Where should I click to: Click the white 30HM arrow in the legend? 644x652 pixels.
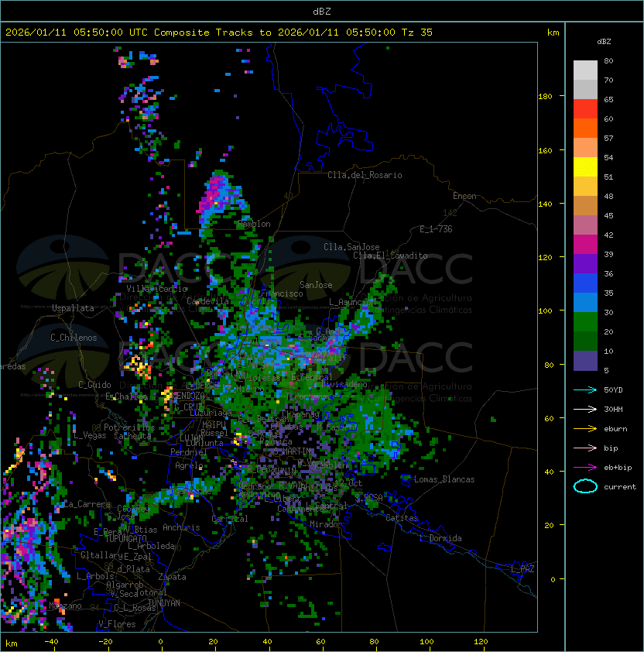pyautogui.click(x=585, y=409)
